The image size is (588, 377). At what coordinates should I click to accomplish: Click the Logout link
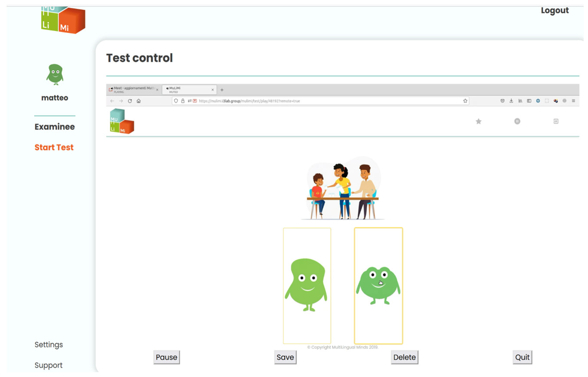click(554, 10)
